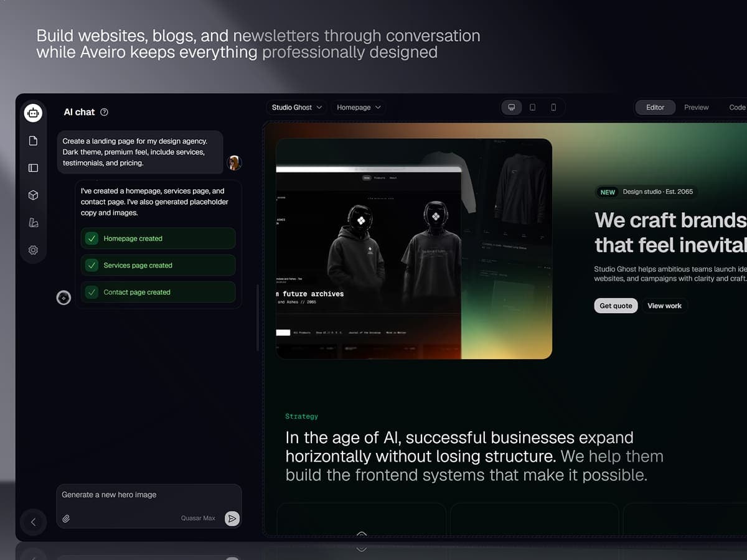Viewport: 747px width, 560px height.
Task: Click the Get quote button
Action: [x=616, y=306]
